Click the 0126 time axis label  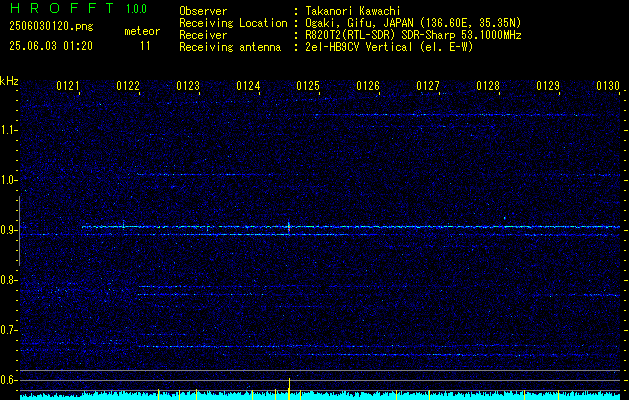pos(368,86)
